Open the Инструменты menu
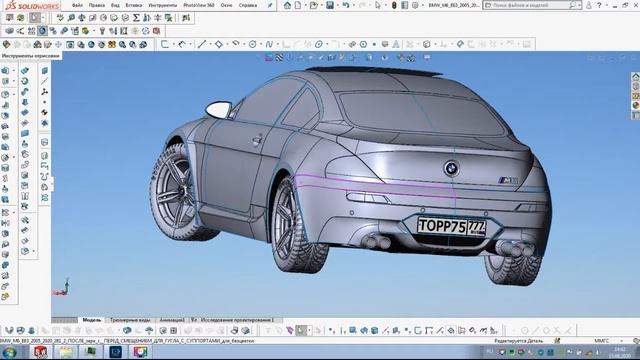The width and height of the screenshot is (640, 360). pos(162,5)
